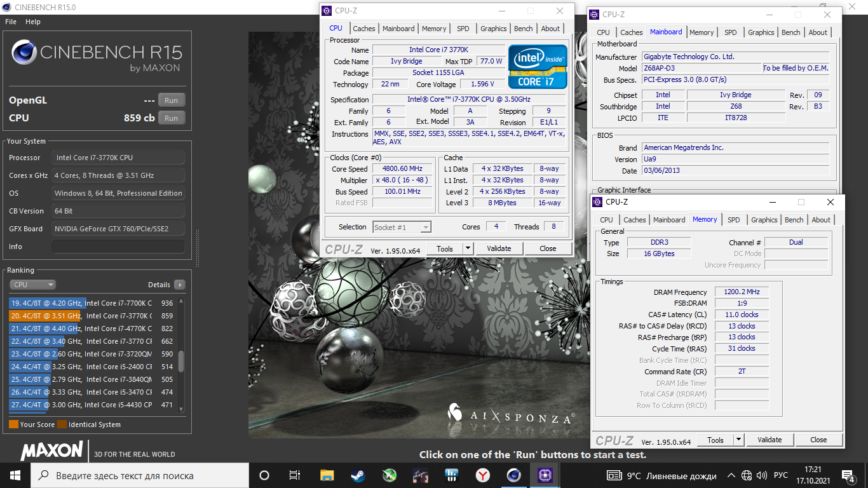Click the ranking list scrollbar
868x488 pixels.
point(181,361)
